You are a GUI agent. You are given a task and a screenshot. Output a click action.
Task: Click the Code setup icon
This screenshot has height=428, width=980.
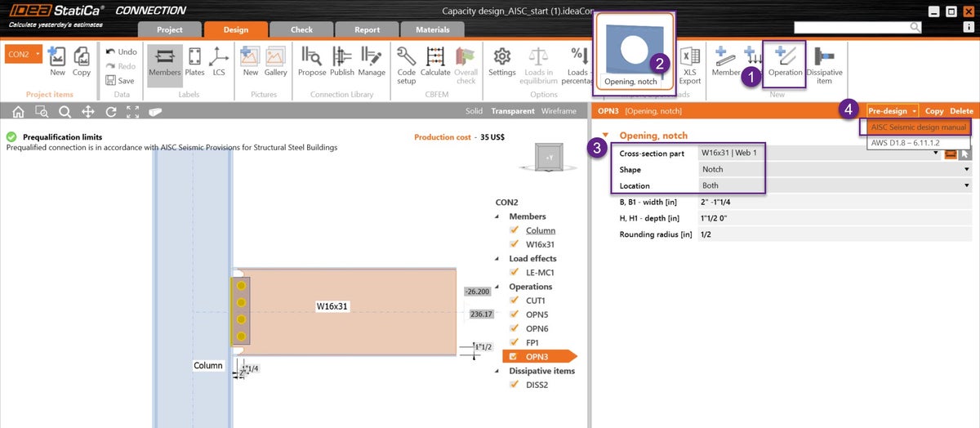[406, 57]
